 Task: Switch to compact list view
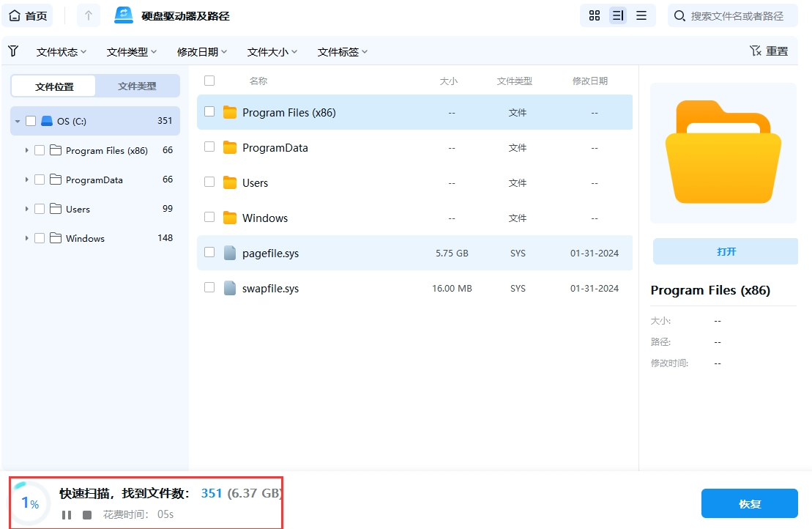[641, 15]
